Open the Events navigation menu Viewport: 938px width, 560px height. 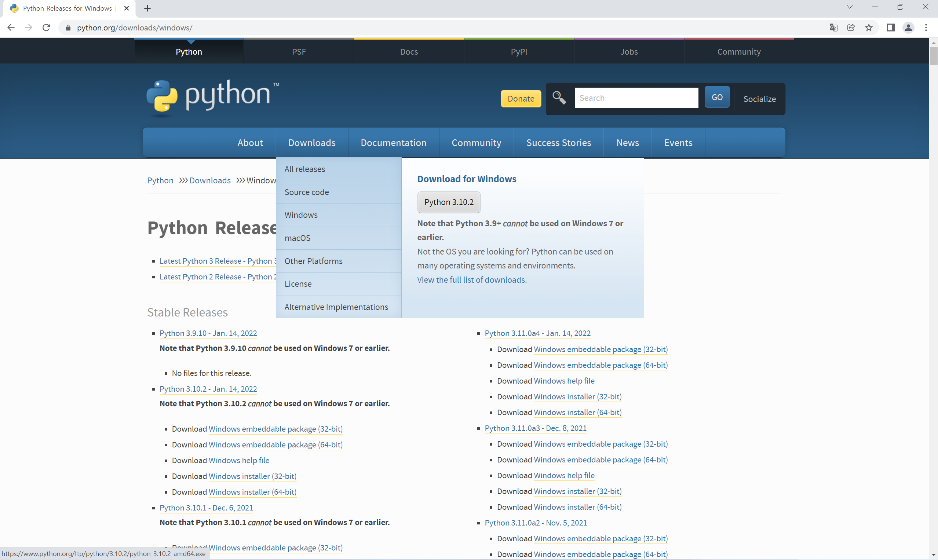[x=678, y=143]
